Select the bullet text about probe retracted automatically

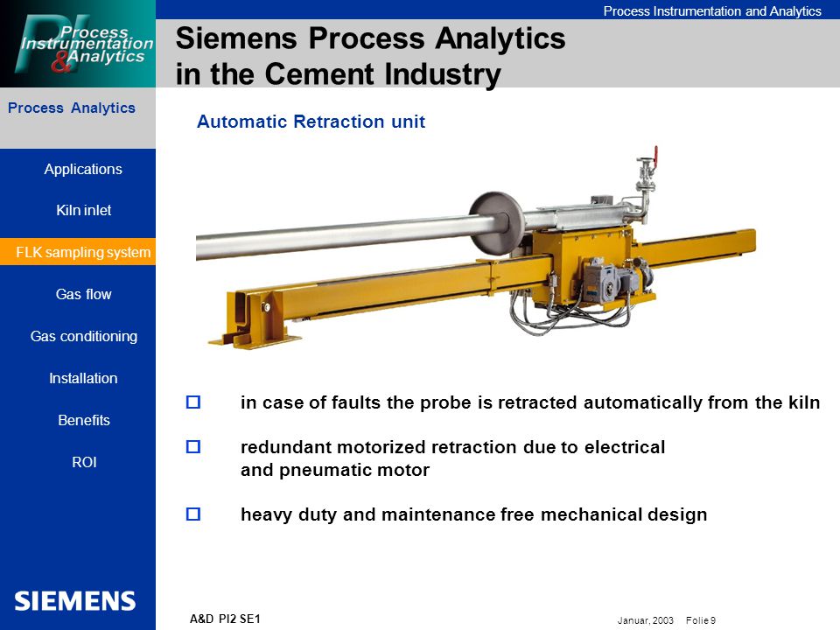pyautogui.click(x=530, y=402)
